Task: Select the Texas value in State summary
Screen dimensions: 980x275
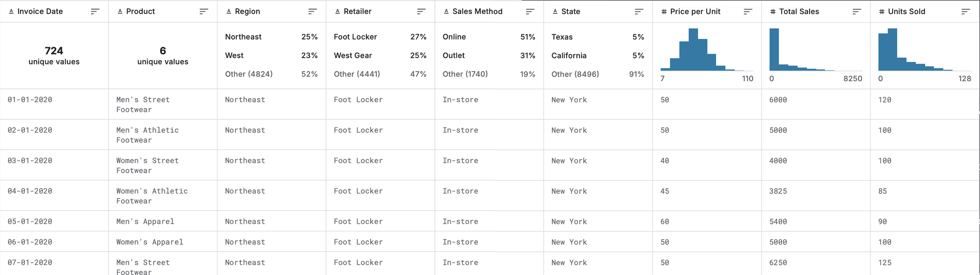Action: click(562, 37)
